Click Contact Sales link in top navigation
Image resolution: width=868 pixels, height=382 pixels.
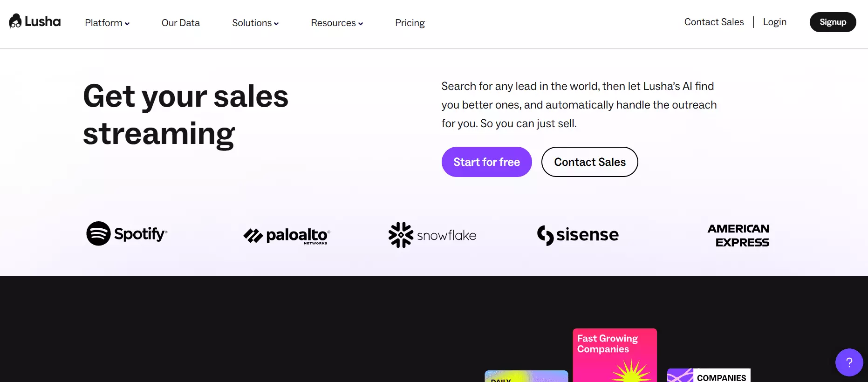[714, 22]
